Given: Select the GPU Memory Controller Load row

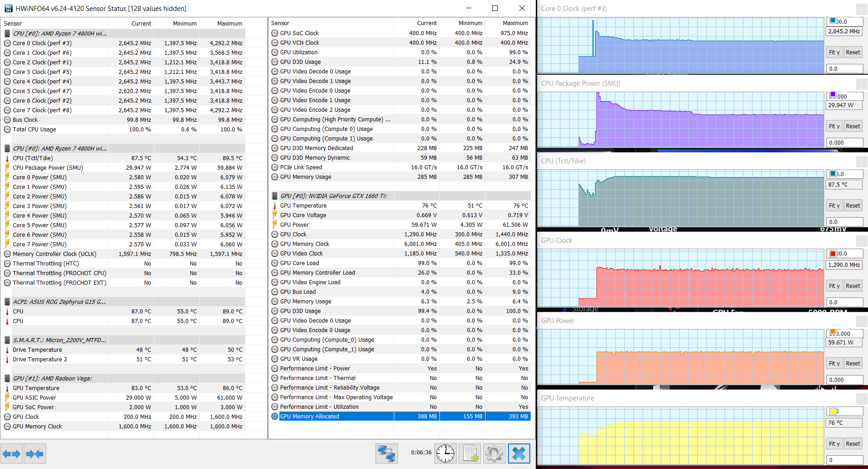Looking at the screenshot, I should [400, 273].
